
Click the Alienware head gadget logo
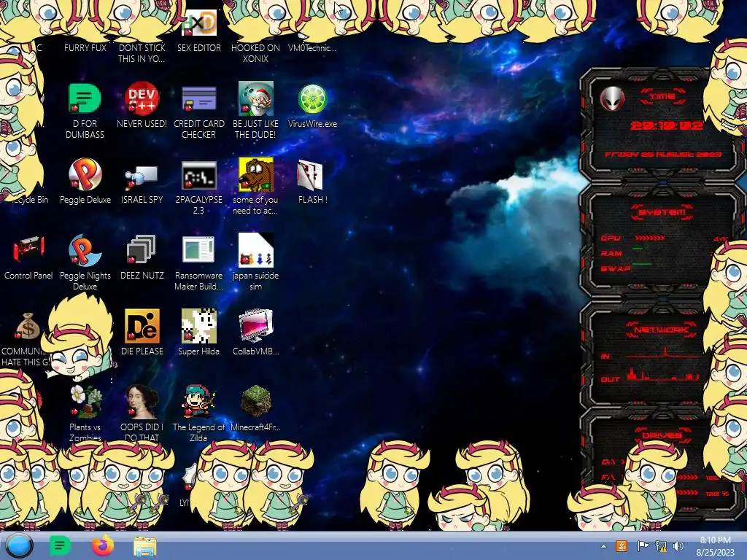point(612,98)
